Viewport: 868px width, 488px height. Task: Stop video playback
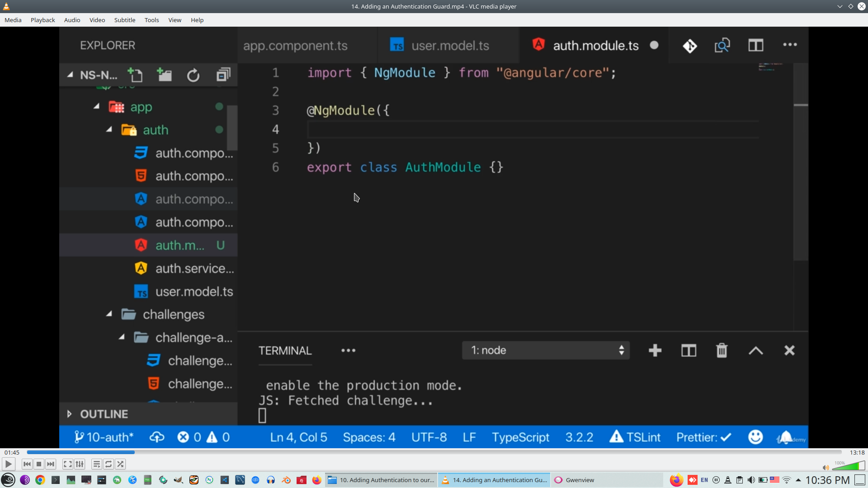[x=39, y=464]
